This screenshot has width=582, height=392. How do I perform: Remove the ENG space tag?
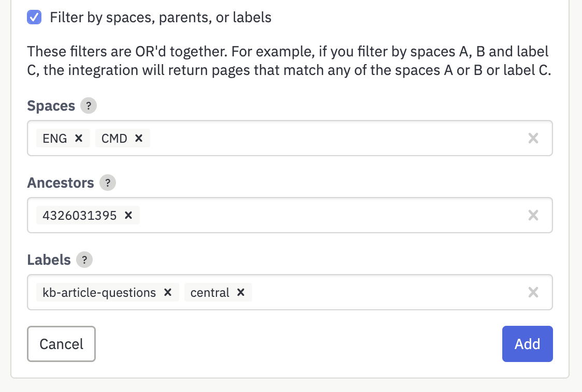point(79,138)
